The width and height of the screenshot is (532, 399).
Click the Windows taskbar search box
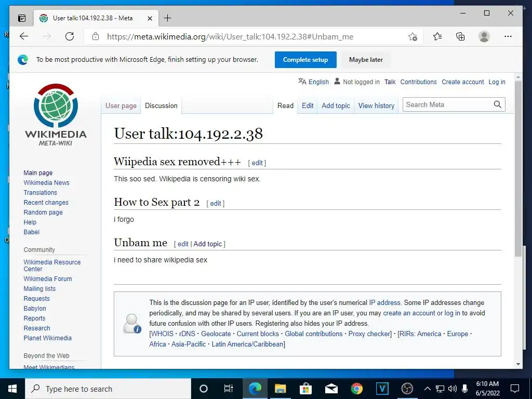pos(108,389)
